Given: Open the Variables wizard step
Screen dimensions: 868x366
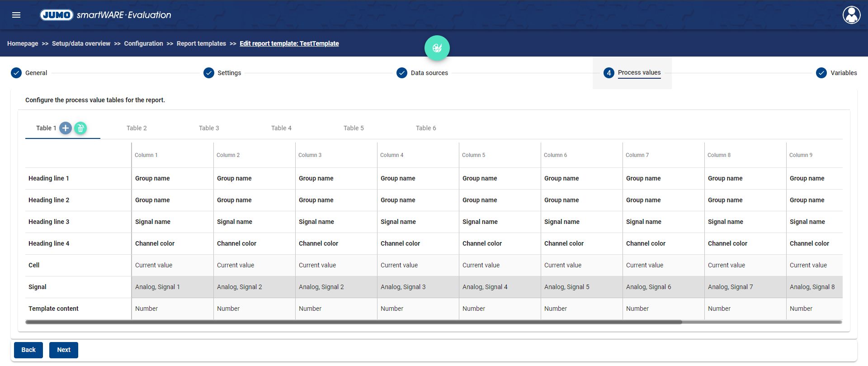Looking at the screenshot, I should point(843,73).
